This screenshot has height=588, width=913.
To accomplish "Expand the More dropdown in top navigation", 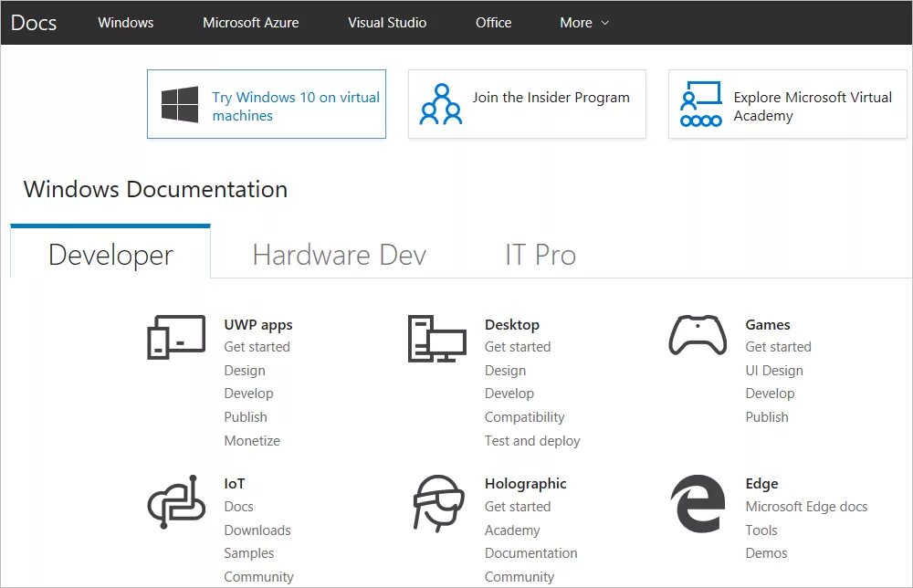I will pyautogui.click(x=584, y=23).
